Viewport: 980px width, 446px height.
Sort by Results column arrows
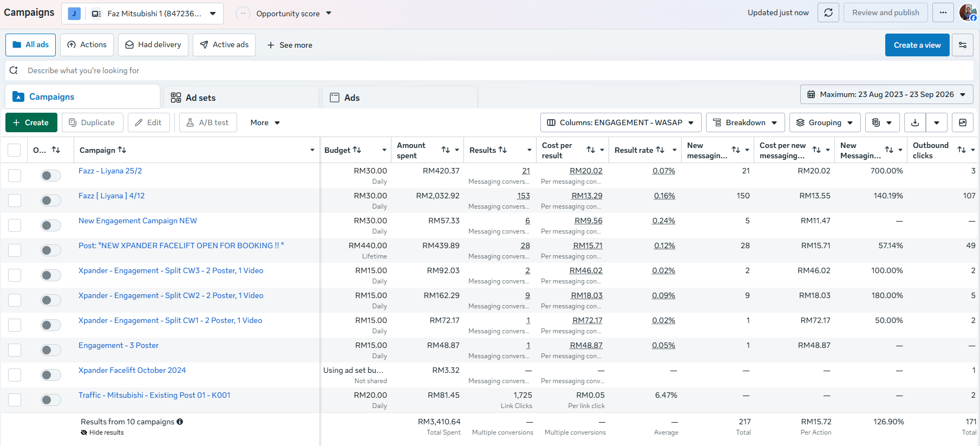(502, 150)
